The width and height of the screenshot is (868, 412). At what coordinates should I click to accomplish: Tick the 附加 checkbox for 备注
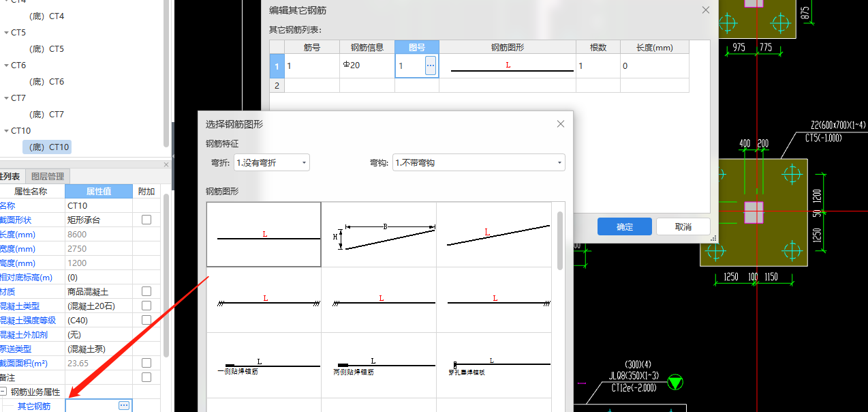click(146, 377)
